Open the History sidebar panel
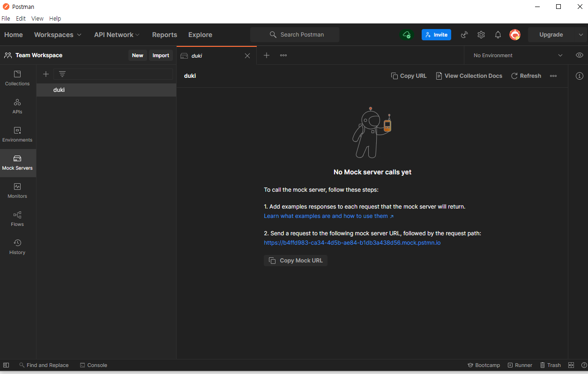 tap(17, 247)
